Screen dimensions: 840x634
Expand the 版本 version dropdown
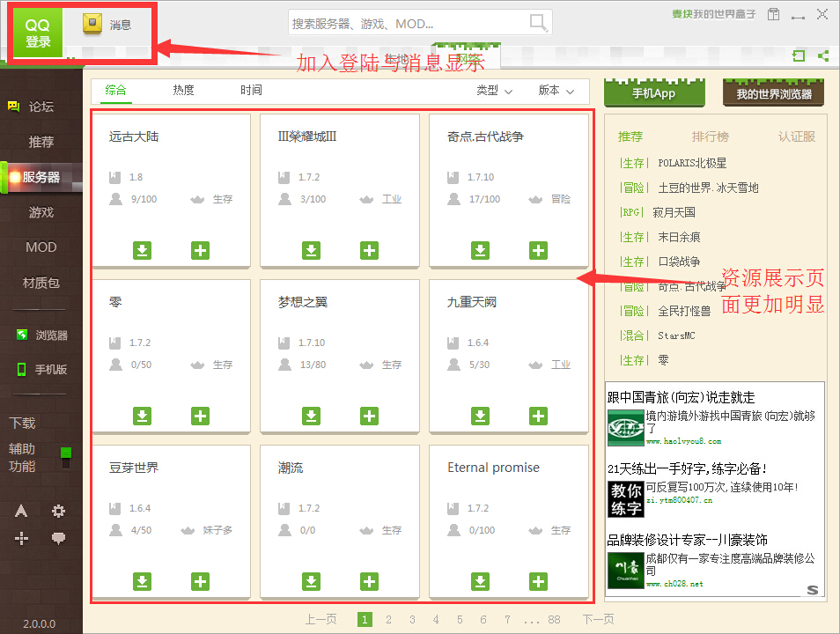tap(558, 91)
